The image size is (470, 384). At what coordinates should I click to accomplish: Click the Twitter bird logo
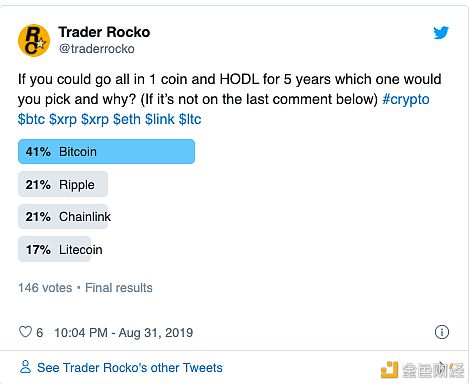coord(441,33)
